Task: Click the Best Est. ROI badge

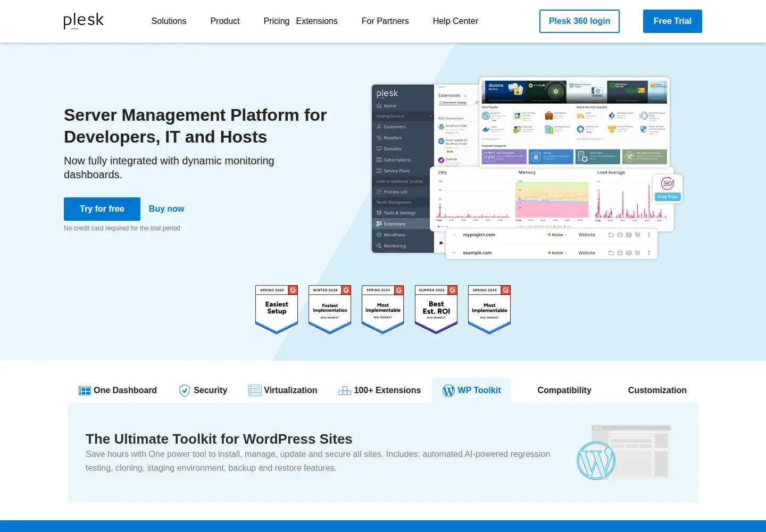Action: pyautogui.click(x=436, y=309)
